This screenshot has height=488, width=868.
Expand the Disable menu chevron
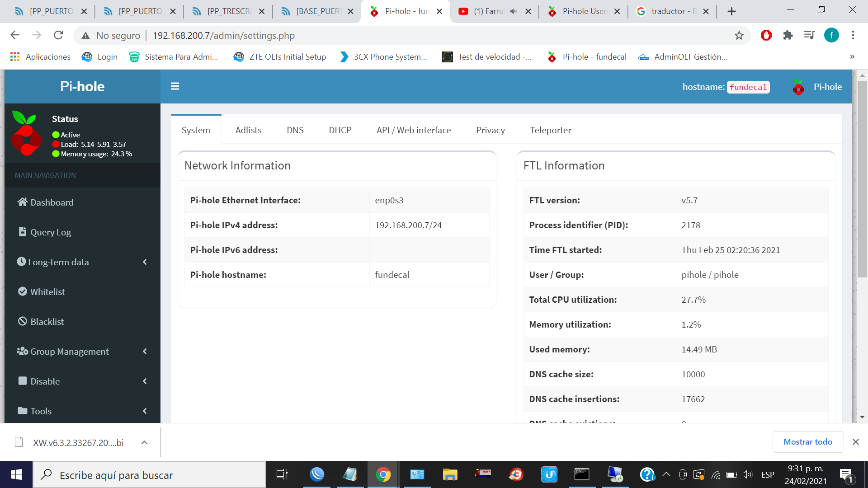(145, 381)
